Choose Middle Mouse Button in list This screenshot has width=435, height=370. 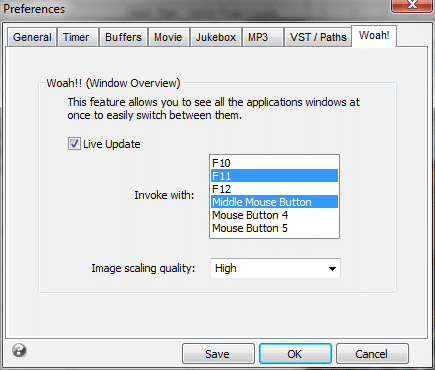(x=274, y=202)
